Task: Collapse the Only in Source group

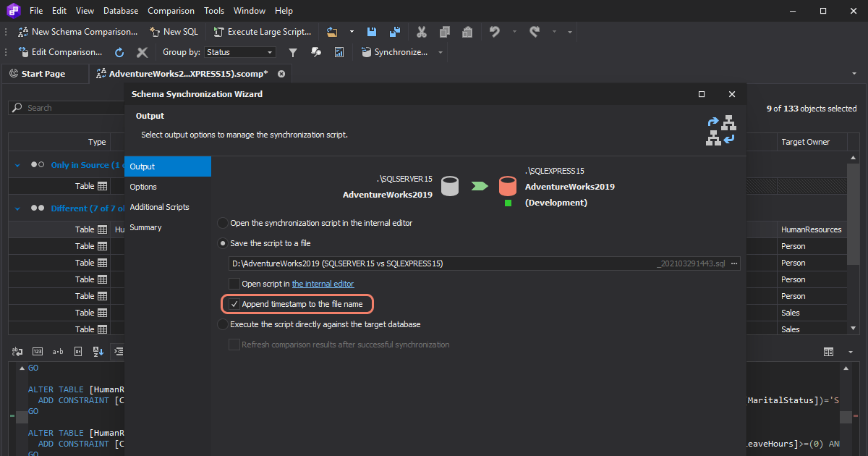Action: [18, 165]
